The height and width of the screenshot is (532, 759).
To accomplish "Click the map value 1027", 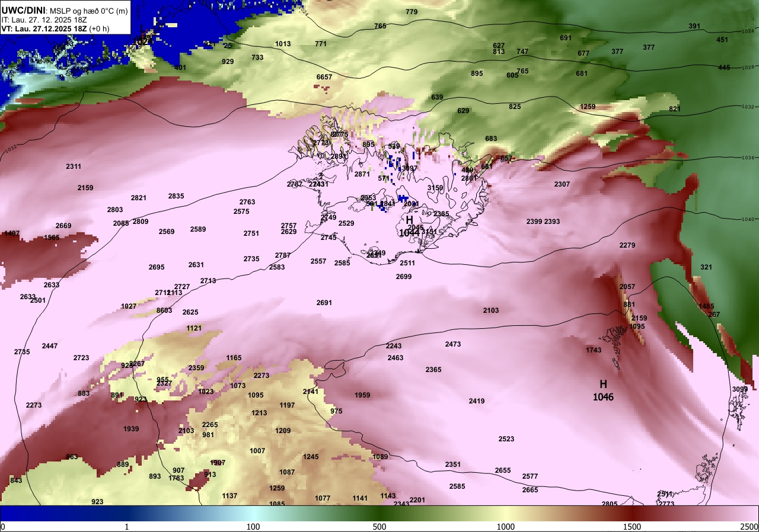I will (129, 306).
